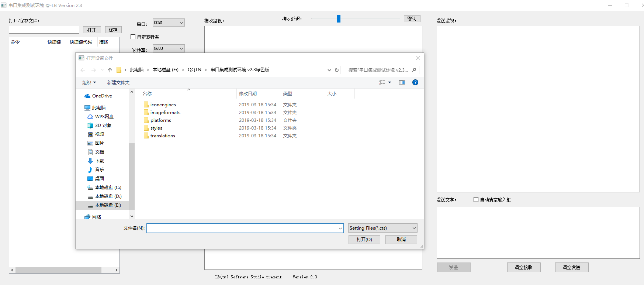Click the 发送 send button

tap(454, 267)
